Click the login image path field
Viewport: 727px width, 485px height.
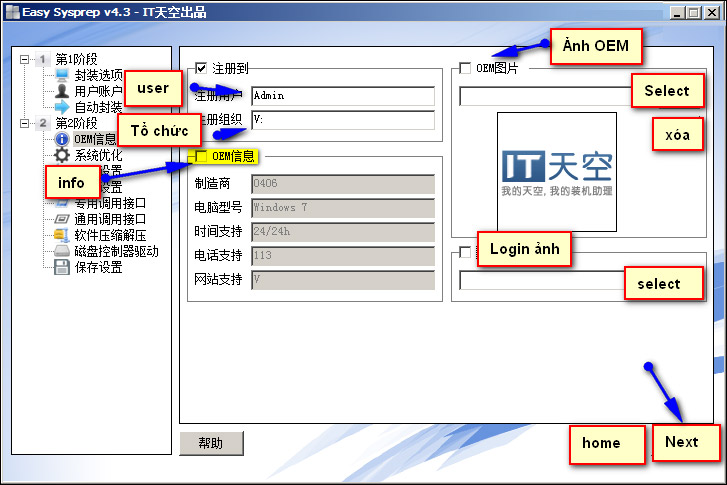[542, 281]
